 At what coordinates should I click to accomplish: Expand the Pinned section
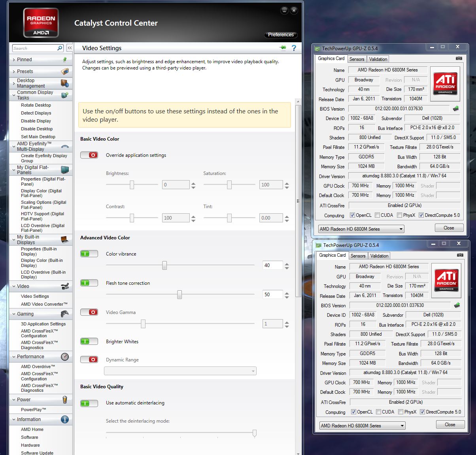(14, 60)
